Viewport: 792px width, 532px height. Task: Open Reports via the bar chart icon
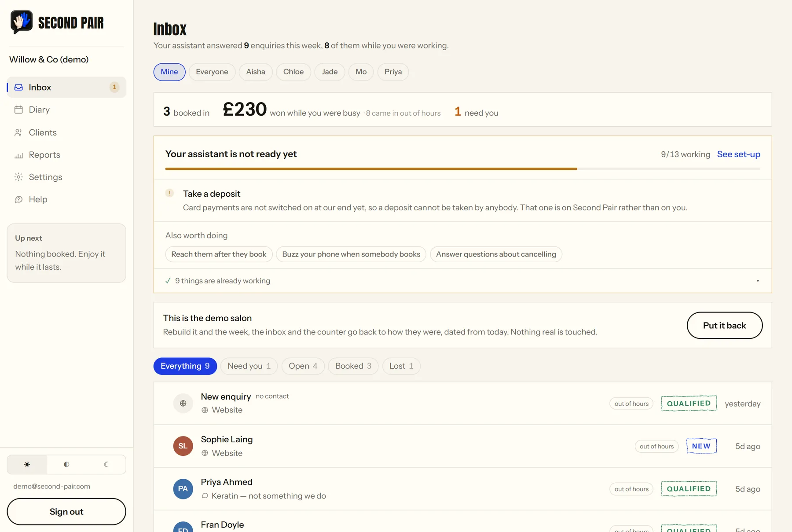pyautogui.click(x=18, y=155)
